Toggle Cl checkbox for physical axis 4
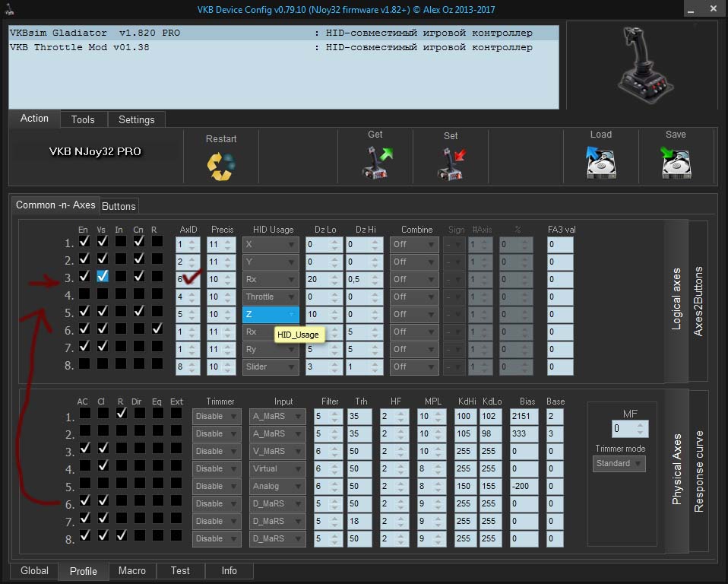Image resolution: width=728 pixels, height=584 pixels. [103, 465]
